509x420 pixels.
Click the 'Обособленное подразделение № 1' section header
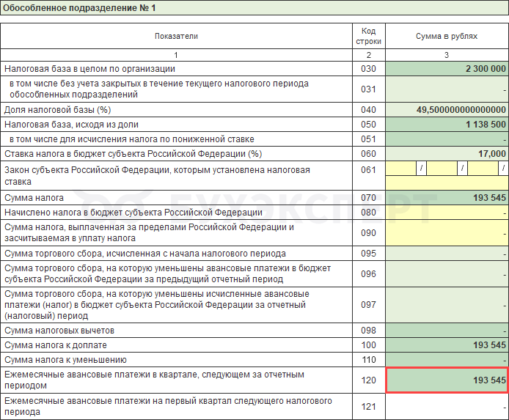click(81, 9)
